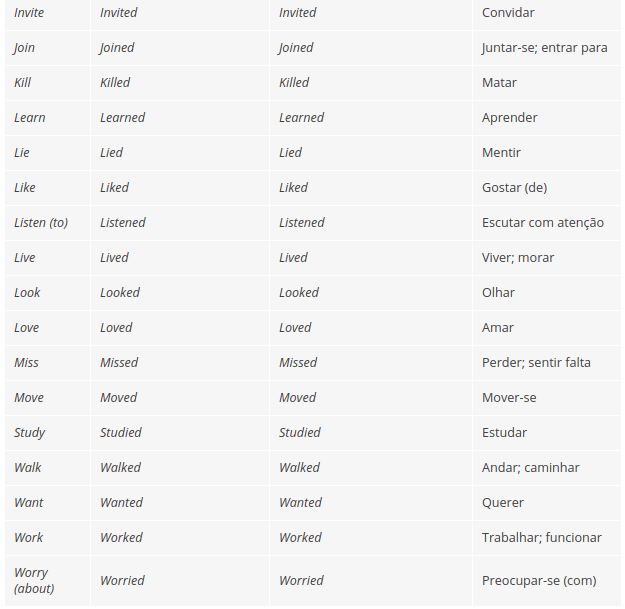
Task: Select the base verb 'Study'
Action: click(x=29, y=433)
